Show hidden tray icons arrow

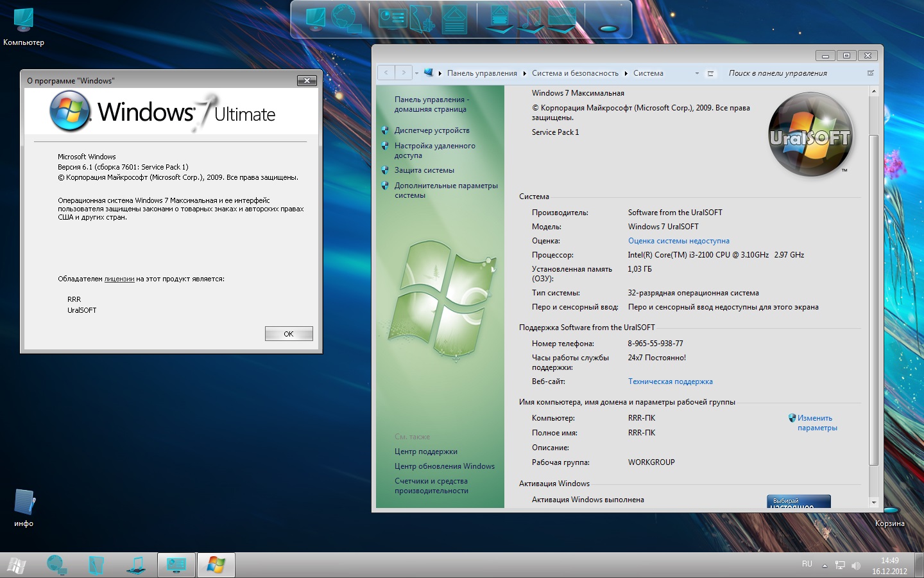[x=825, y=566]
